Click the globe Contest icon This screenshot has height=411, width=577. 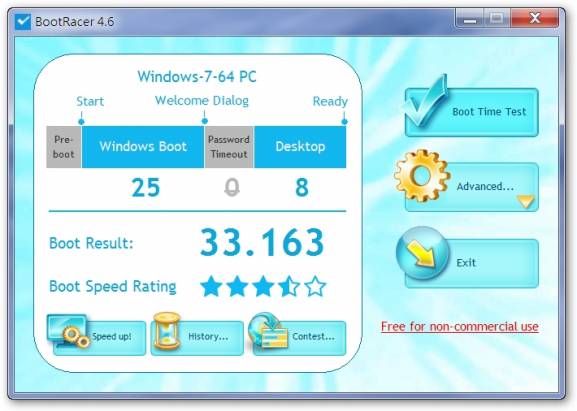268,331
